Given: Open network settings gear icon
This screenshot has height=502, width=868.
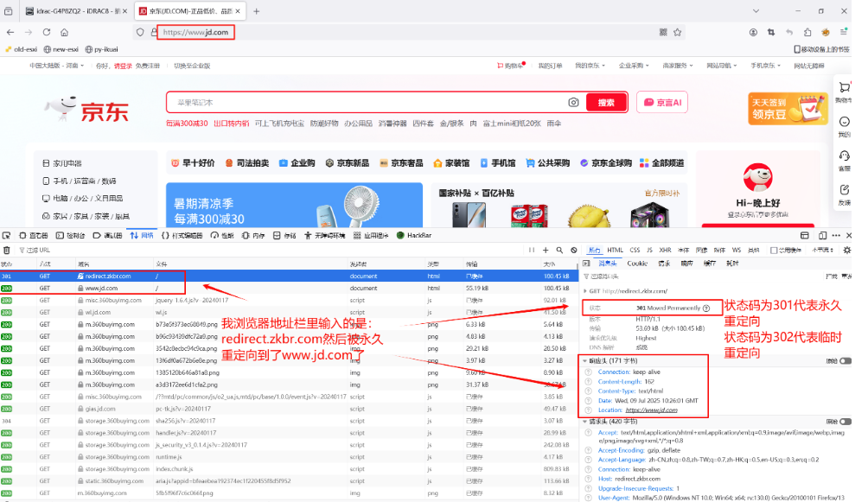Looking at the screenshot, I should coord(847,251).
